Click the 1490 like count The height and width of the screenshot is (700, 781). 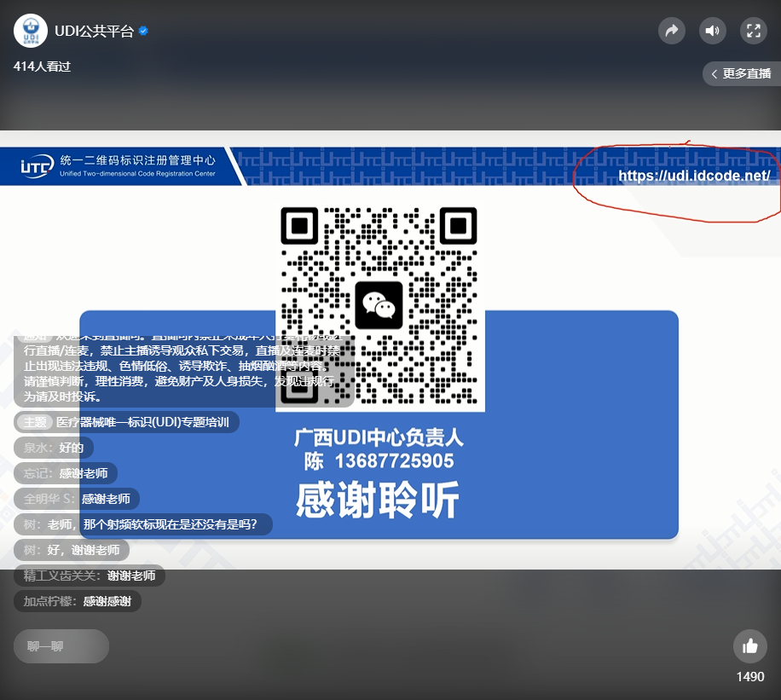[x=750, y=677]
